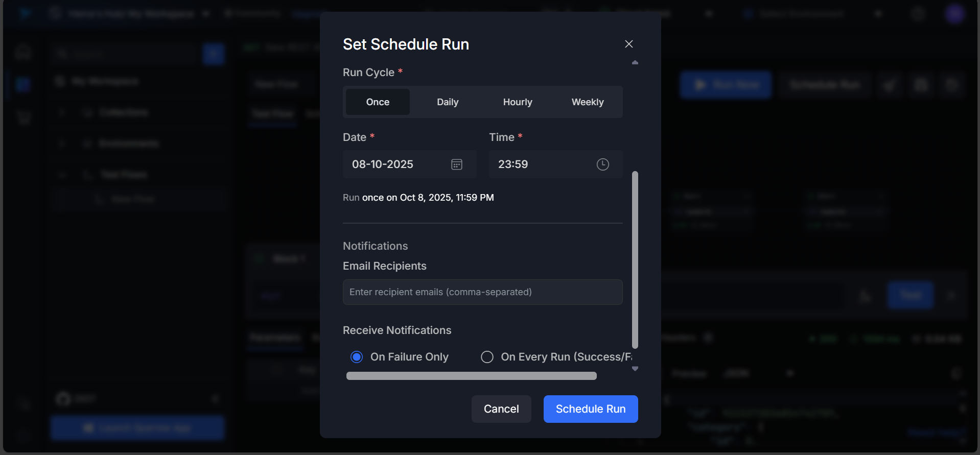This screenshot has height=455, width=980.
Task: Close the Set Schedule Run dialog
Action: coord(628,44)
